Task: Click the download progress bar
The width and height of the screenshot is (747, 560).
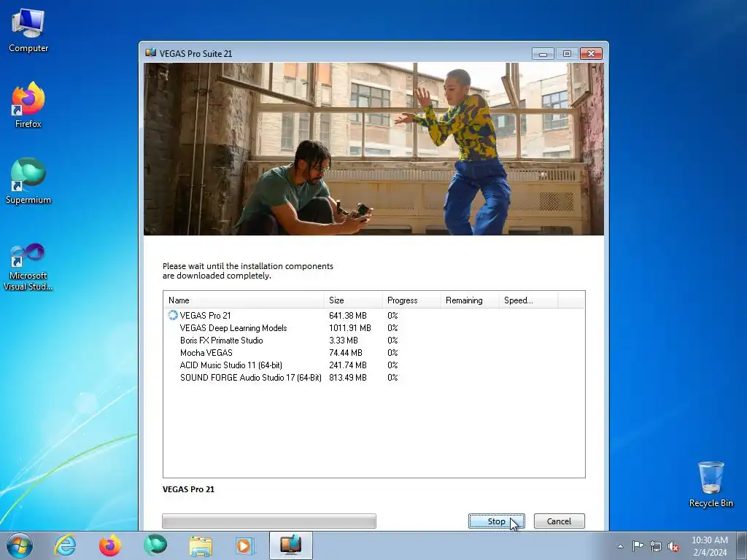Action: tap(268, 521)
